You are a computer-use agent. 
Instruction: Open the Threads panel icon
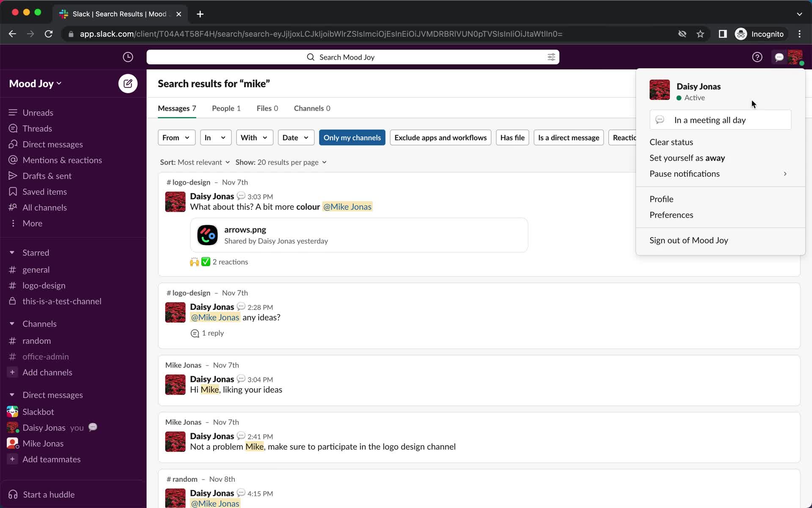coord(13,128)
